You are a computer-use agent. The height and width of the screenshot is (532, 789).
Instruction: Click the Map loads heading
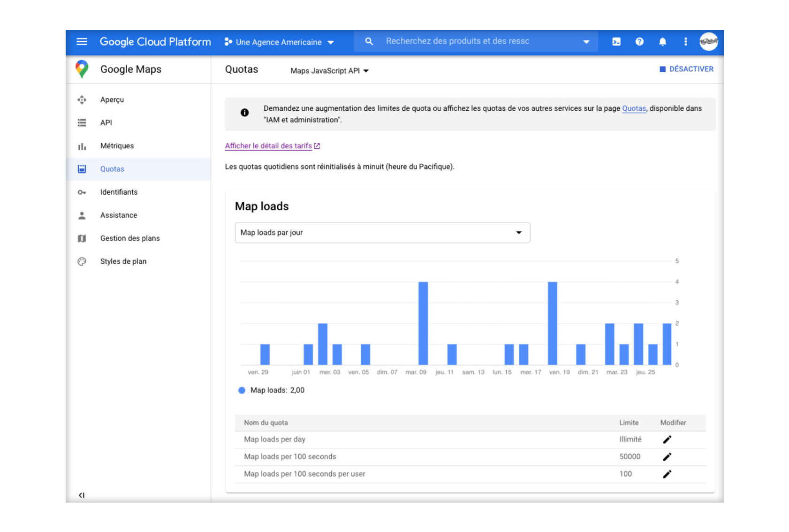click(x=262, y=206)
